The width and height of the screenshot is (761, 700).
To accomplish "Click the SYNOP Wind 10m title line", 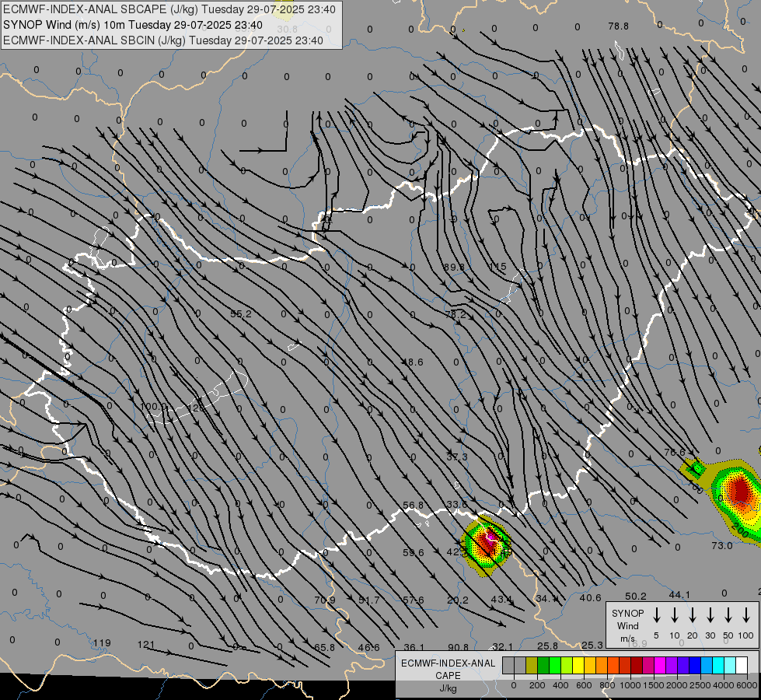I will click(133, 25).
